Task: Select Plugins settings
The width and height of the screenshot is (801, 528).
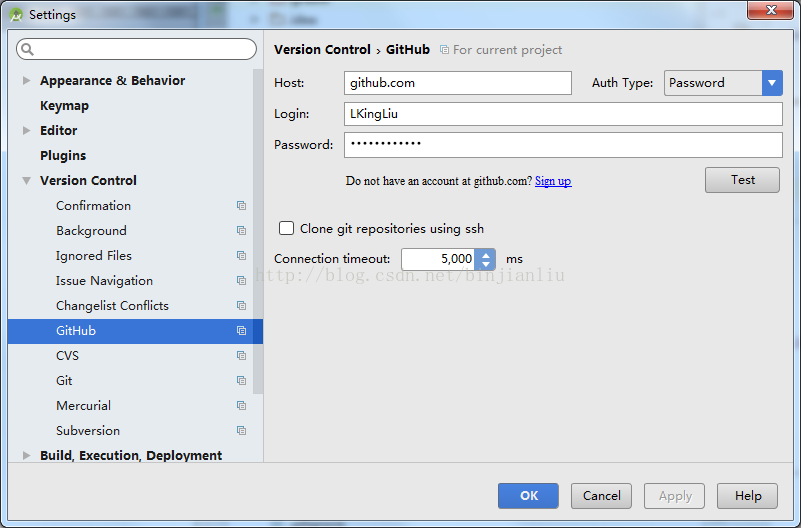Action: [x=63, y=155]
